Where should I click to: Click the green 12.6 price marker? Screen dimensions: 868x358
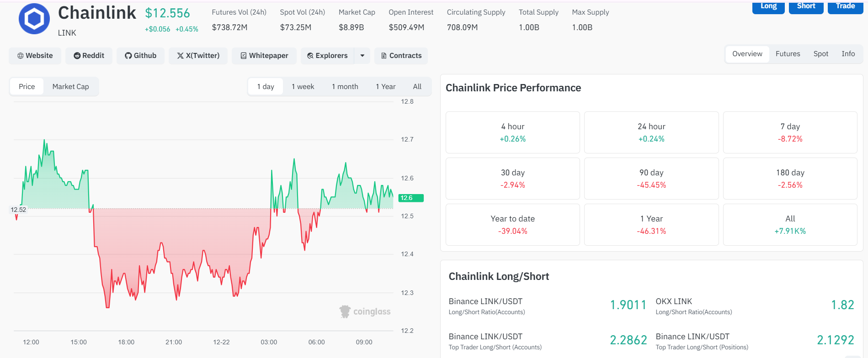[x=411, y=198]
